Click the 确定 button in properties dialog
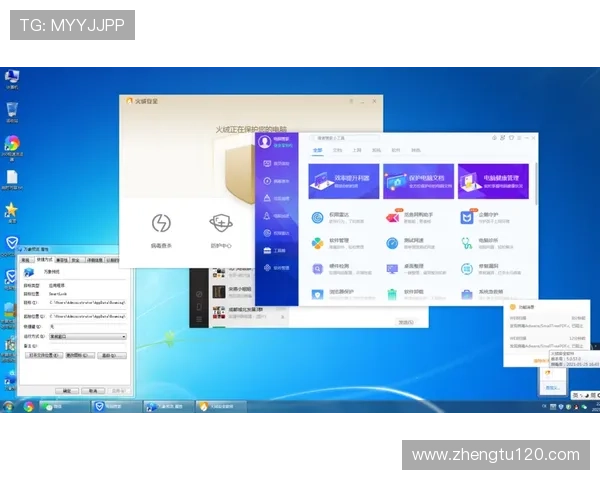The height and width of the screenshot is (480, 600). tap(69, 389)
